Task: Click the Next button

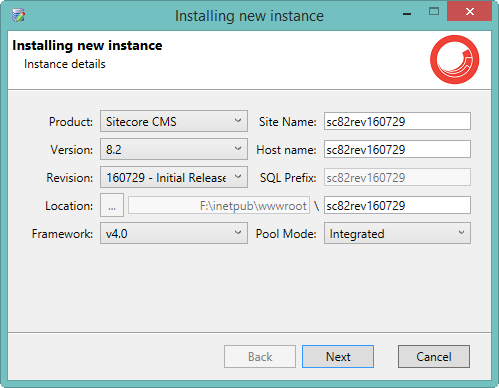Action: coord(338,357)
